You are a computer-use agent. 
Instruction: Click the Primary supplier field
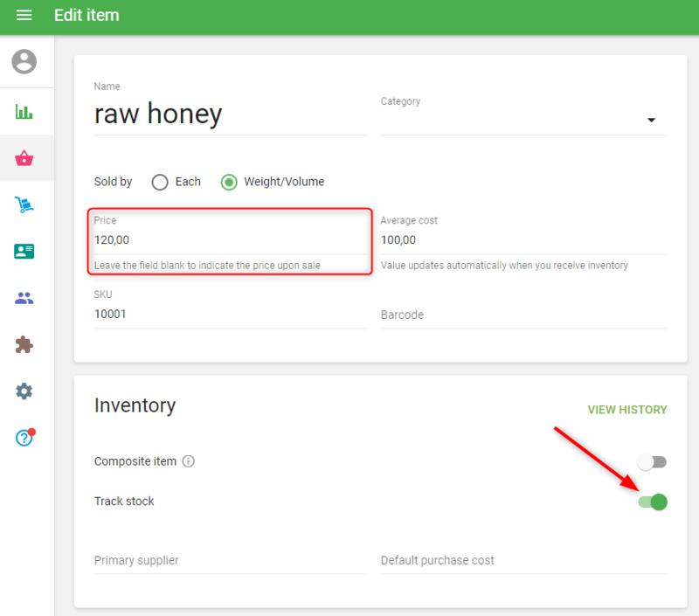(x=230, y=560)
